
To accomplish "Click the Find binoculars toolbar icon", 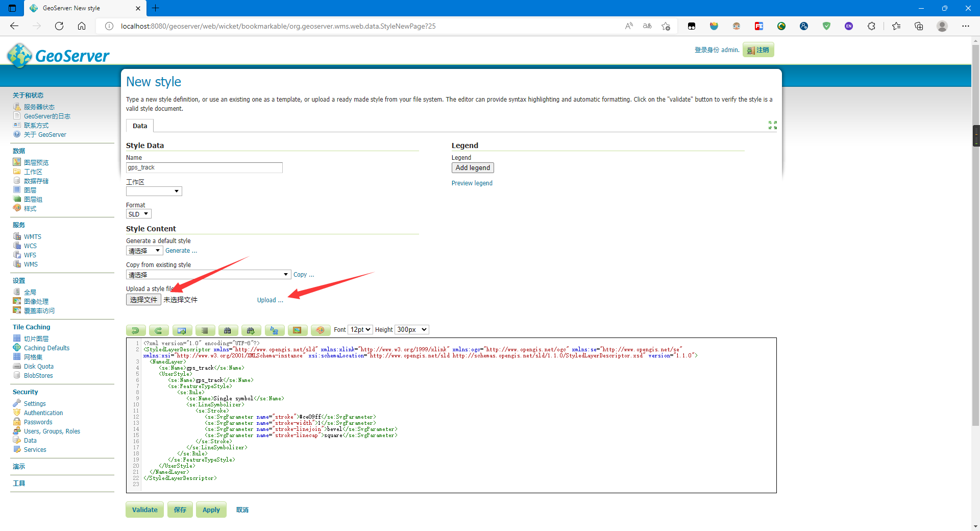I will [228, 330].
